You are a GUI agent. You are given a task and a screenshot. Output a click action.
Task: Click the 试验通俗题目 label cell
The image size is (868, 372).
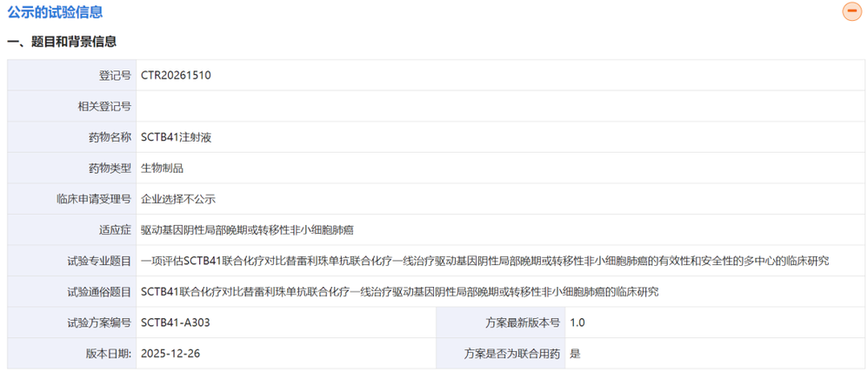[x=72, y=292]
